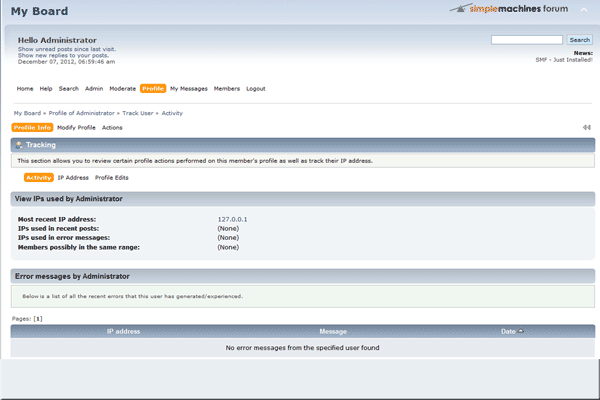Open the Search menu item
Screen dimensions: 600x400
tap(68, 89)
